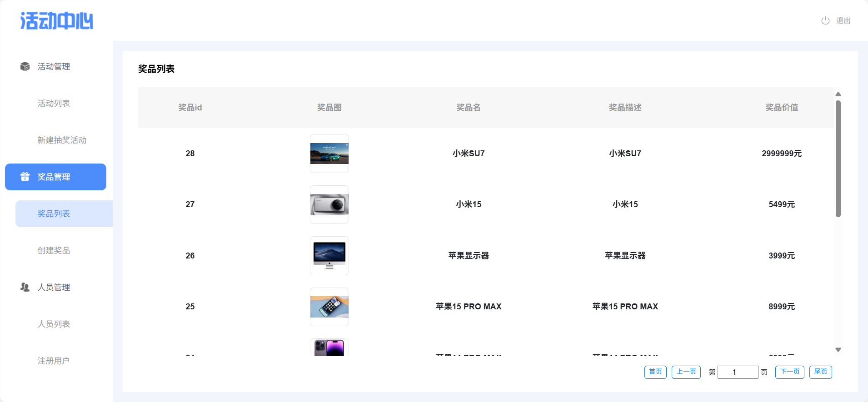Click 小米SU7 in the 奖品描述 column
The image size is (868, 402).
pos(625,154)
